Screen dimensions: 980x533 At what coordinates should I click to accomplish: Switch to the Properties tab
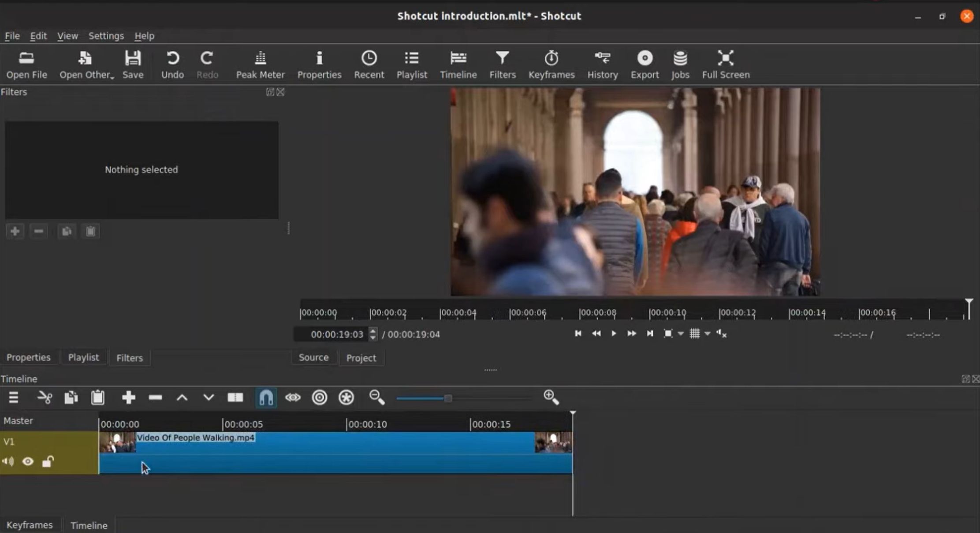click(28, 357)
